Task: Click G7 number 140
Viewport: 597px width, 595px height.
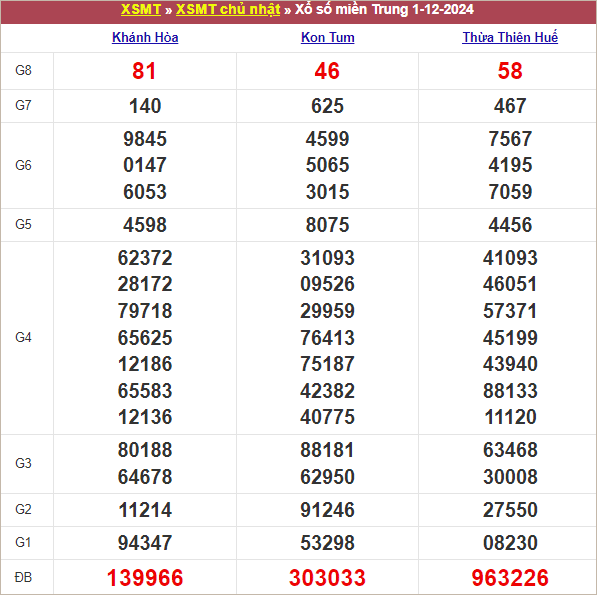Action: 145,106
